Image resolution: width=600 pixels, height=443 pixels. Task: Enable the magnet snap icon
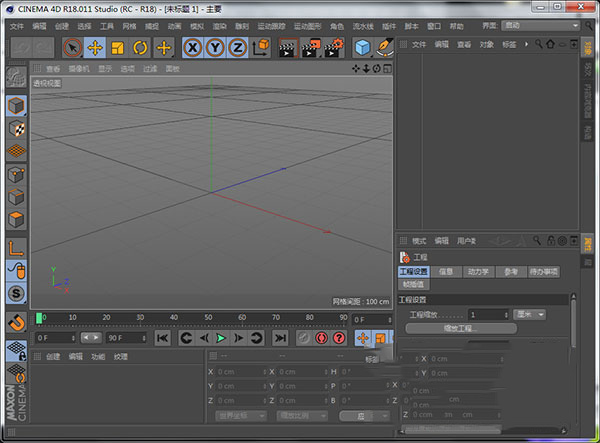[16, 322]
